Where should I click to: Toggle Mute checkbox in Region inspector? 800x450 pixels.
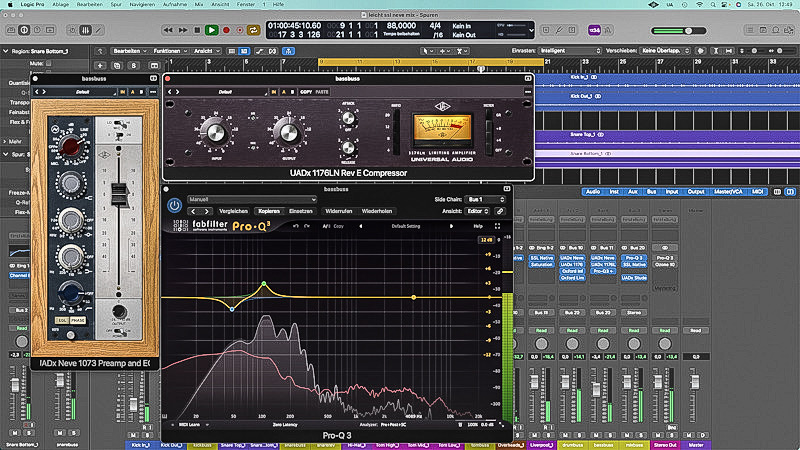point(48,63)
